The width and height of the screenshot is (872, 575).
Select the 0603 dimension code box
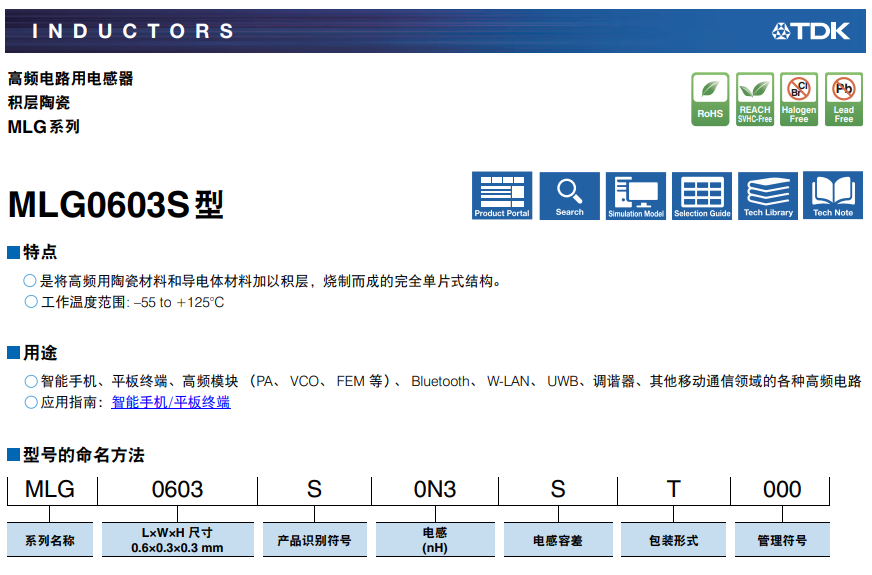pyautogui.click(x=177, y=489)
